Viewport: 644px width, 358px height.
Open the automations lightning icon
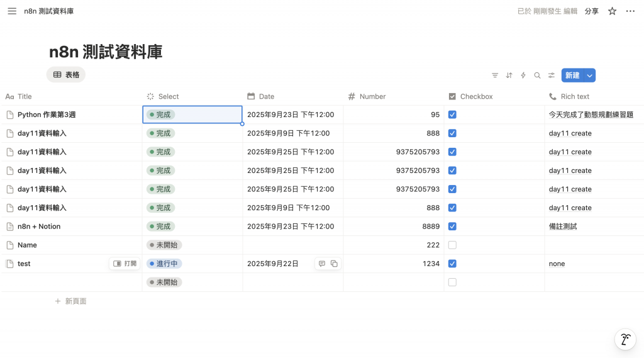click(523, 76)
